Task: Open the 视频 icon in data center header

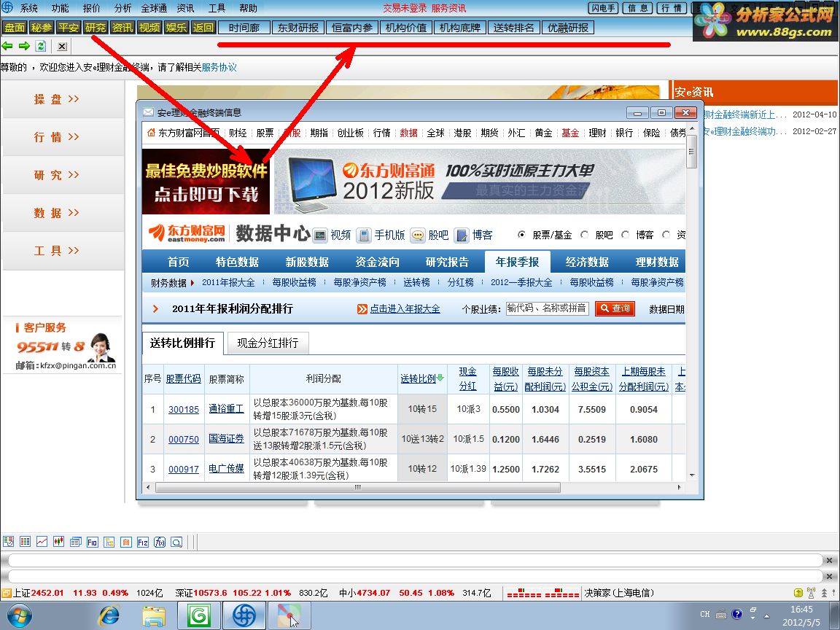Action: 320,235
